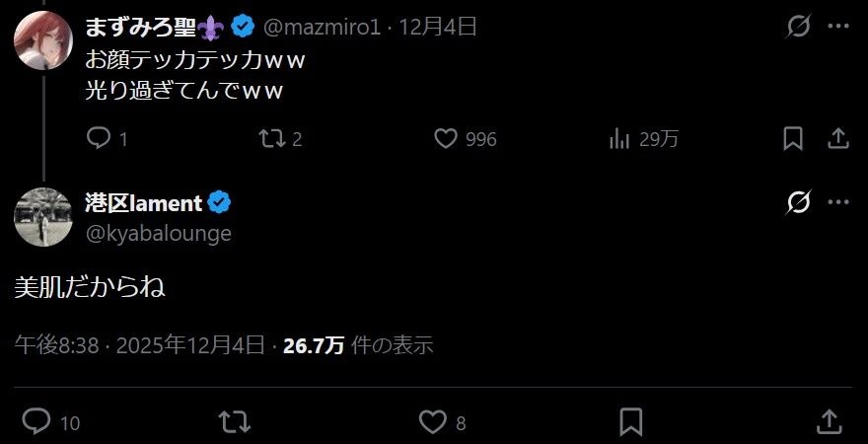Screen dimensions: 868x444
Task: Bookmark the mazmiro1 tweet
Action: 793,138
